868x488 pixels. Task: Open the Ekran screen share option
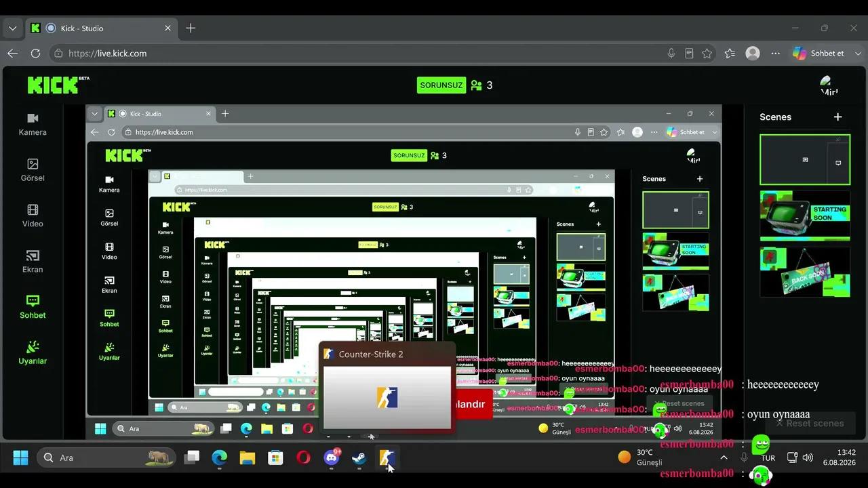pos(33,262)
